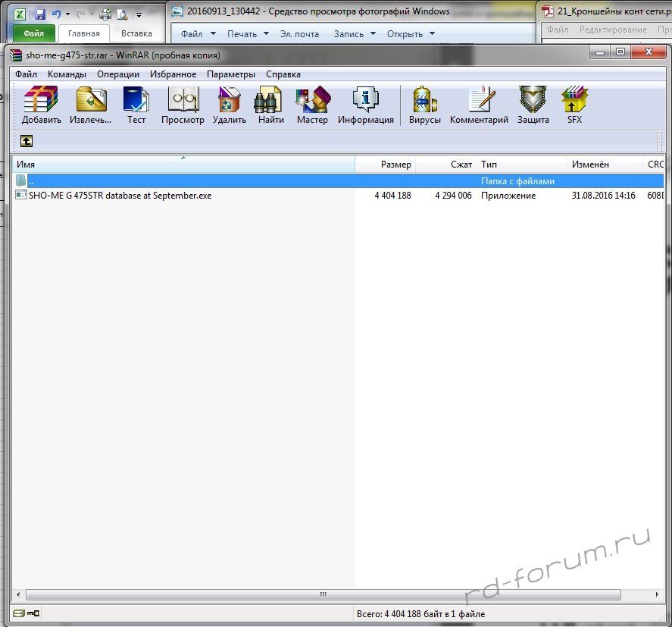This screenshot has width=672, height=627.
Task: Open the Customize Quick Access Toolbar dropdown
Action: (139, 15)
